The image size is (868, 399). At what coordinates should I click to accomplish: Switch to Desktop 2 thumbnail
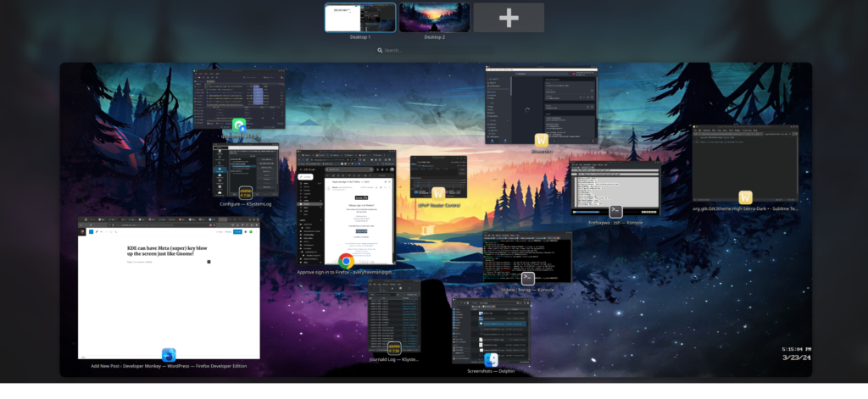[433, 18]
